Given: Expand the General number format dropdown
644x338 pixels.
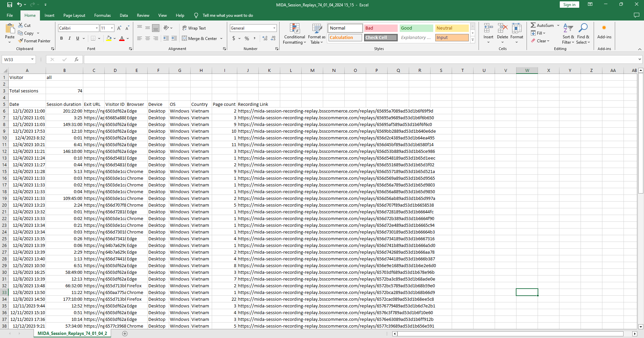Looking at the screenshot, I should (x=274, y=28).
